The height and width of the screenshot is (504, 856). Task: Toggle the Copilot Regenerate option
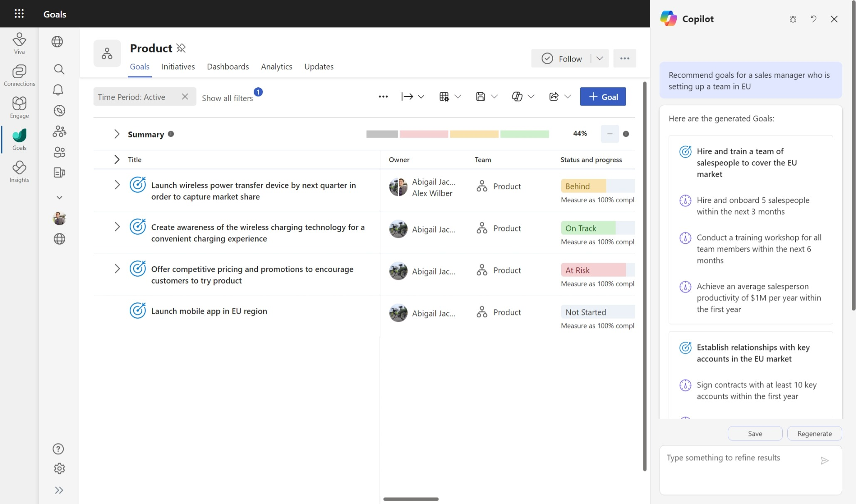point(814,433)
